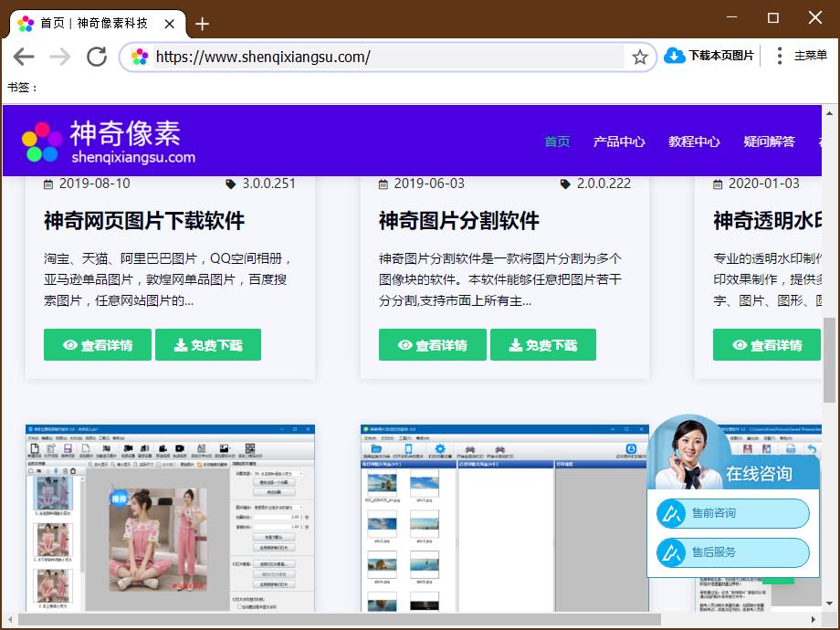
Task: Open a new browser tab
Action: click(202, 24)
